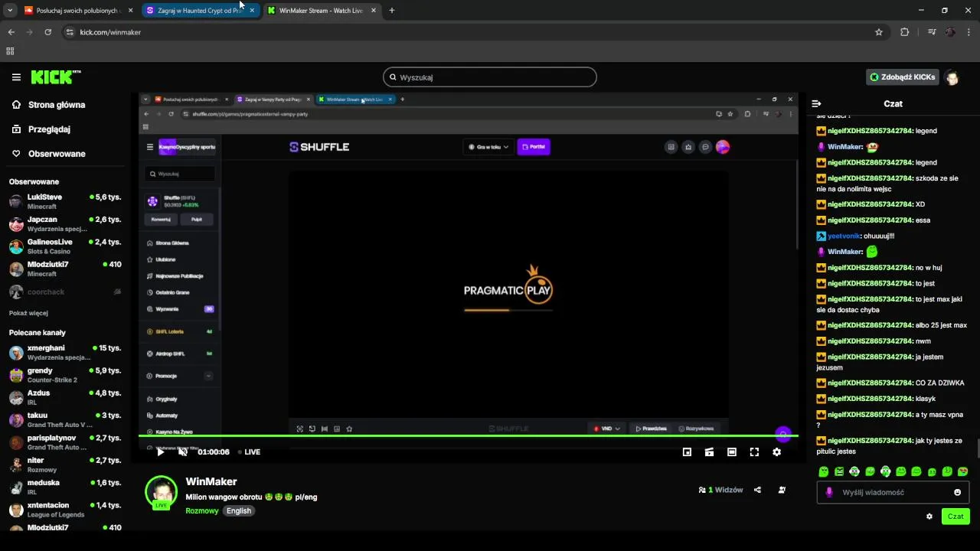Toggle theater mode on the player
Viewport: 980px width, 551px height.
[x=732, y=452]
